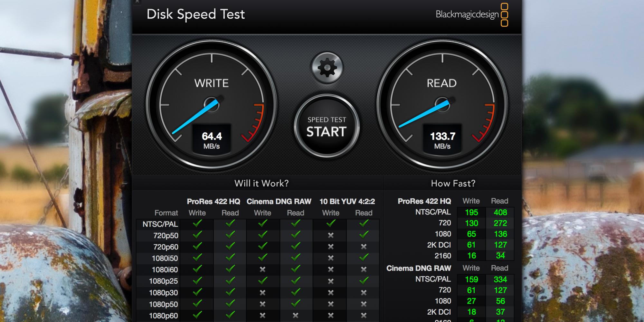Click 1080i50 10 Bit YUV Read checkmark
This screenshot has width=644, height=322.
tap(364, 258)
